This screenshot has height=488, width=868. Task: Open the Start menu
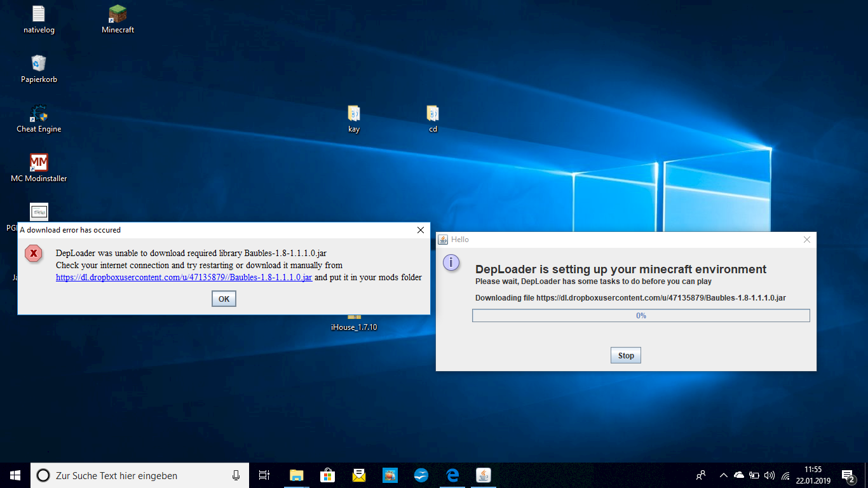(14, 475)
